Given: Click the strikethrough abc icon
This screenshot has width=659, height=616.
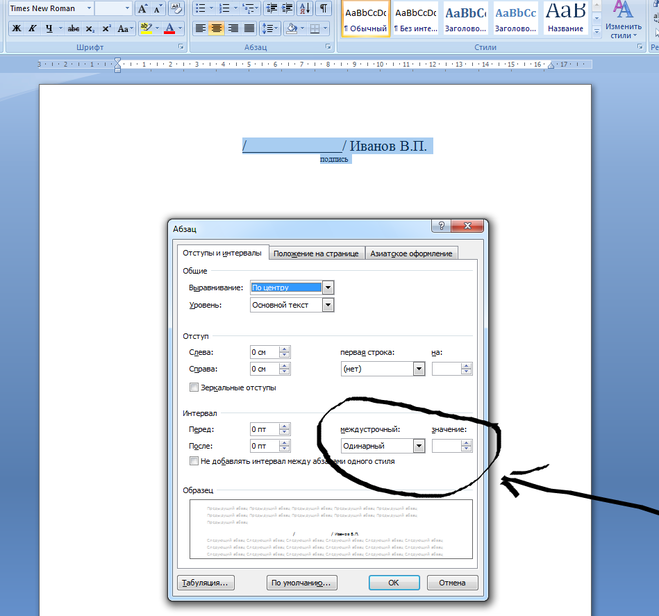Looking at the screenshot, I should pos(73,28).
